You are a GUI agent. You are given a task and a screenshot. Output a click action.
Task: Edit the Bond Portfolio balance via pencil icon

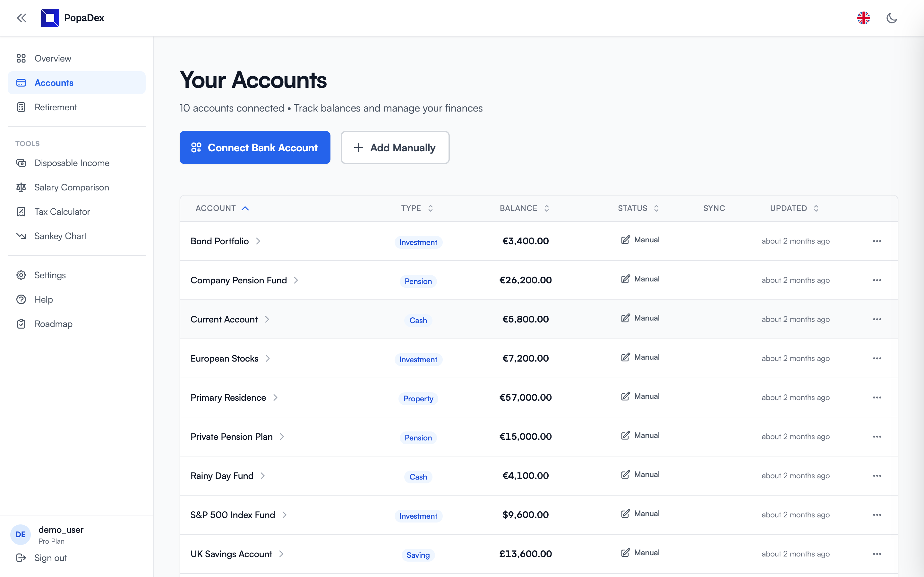[x=625, y=240]
